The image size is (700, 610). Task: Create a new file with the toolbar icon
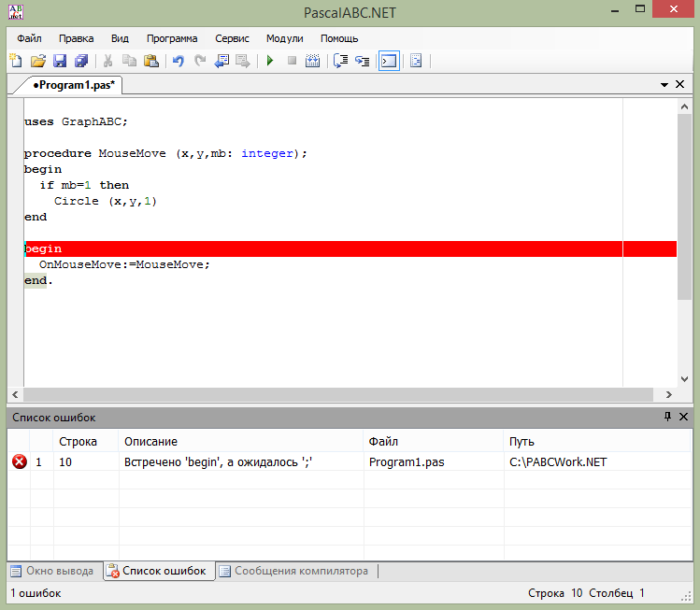[16, 61]
